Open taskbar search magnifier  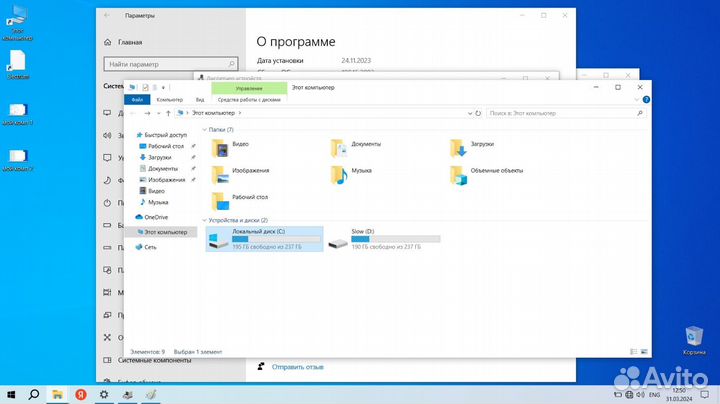point(34,394)
